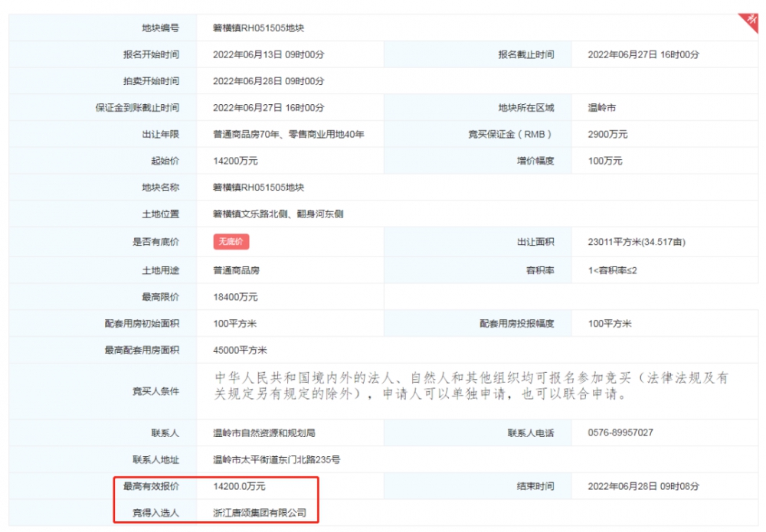The width and height of the screenshot is (766, 532).
Task: Select the 出让年限 value text
Action: click(288, 134)
